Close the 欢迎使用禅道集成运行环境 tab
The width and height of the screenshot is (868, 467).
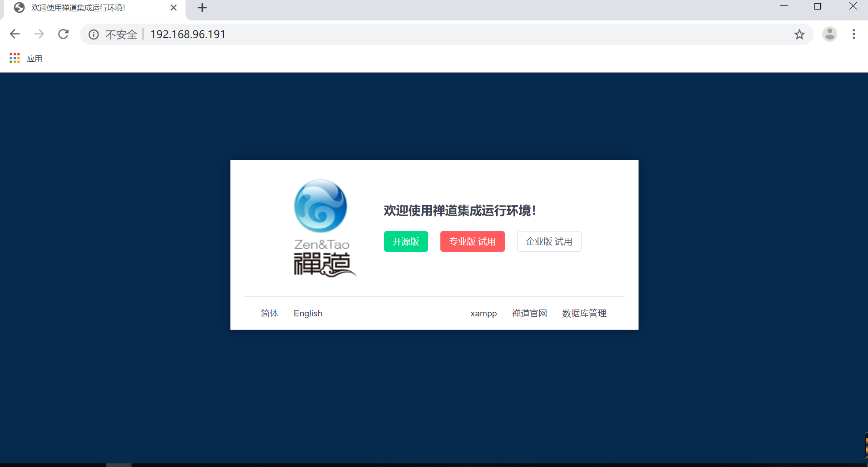pyautogui.click(x=173, y=8)
